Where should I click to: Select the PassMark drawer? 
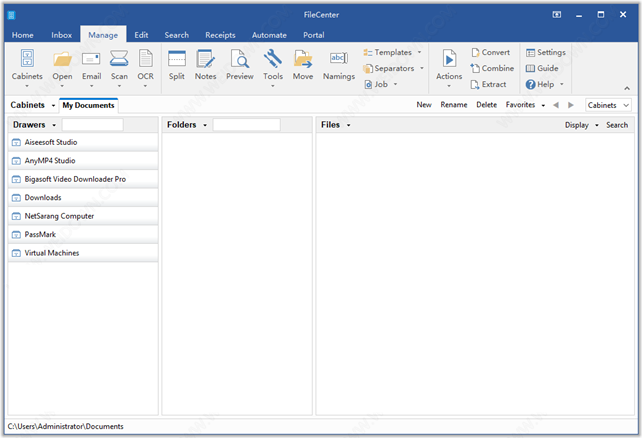[x=83, y=235]
